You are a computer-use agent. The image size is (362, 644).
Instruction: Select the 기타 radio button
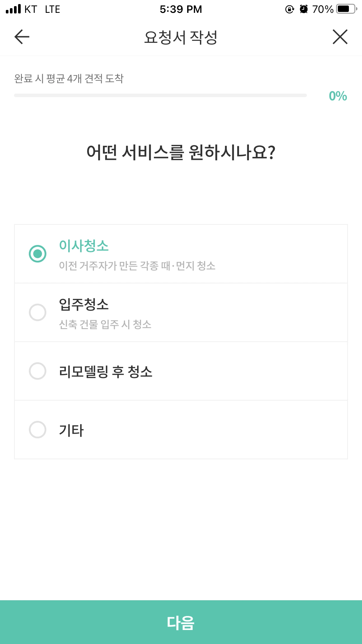[x=38, y=430]
